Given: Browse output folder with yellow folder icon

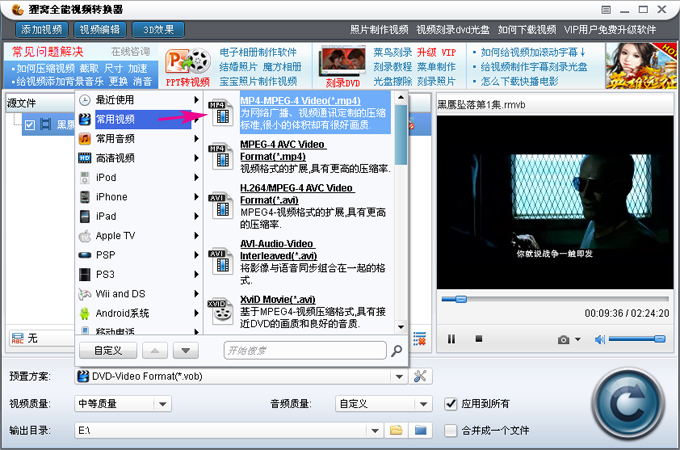Looking at the screenshot, I should (x=396, y=430).
